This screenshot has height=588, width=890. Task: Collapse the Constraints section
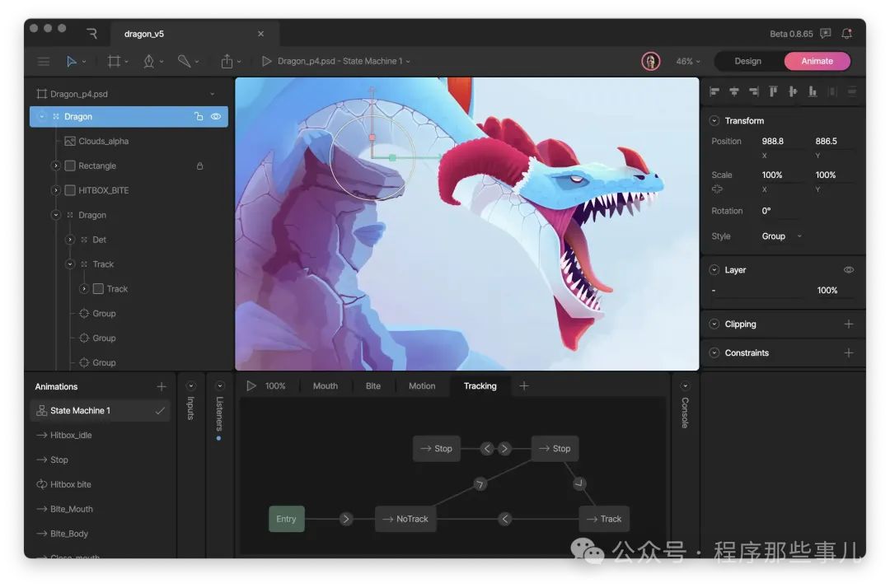coord(714,352)
